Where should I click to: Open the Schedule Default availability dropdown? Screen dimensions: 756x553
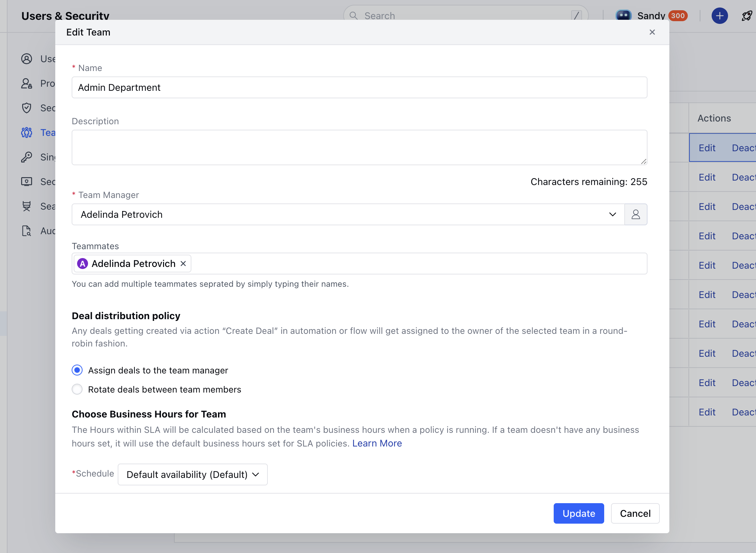pos(192,474)
